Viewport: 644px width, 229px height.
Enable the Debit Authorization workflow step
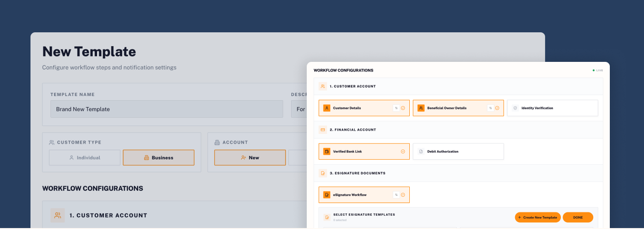(x=458, y=151)
